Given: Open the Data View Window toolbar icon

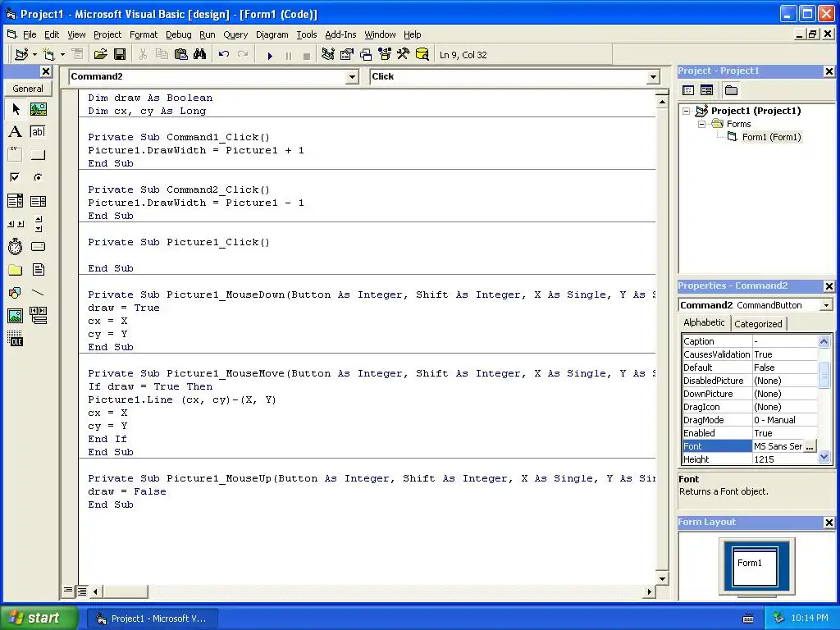Looking at the screenshot, I should coord(422,55).
